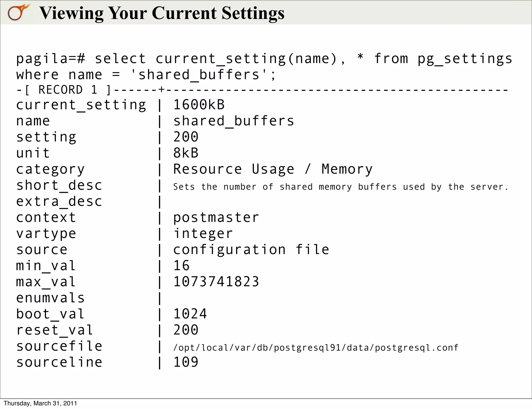532x409 pixels.
Task: Click the 1600kB current_setting value
Action: [x=199, y=105]
